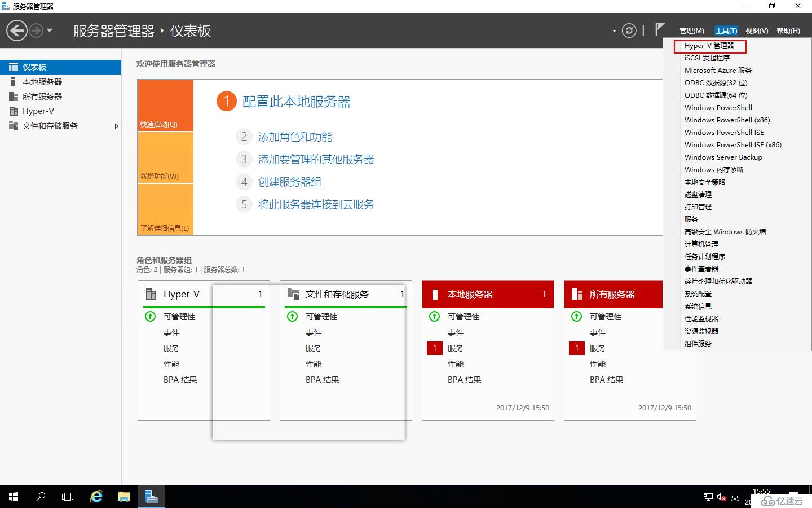Open Task View on taskbar
Viewport: 812px width, 508px height.
[x=68, y=497]
